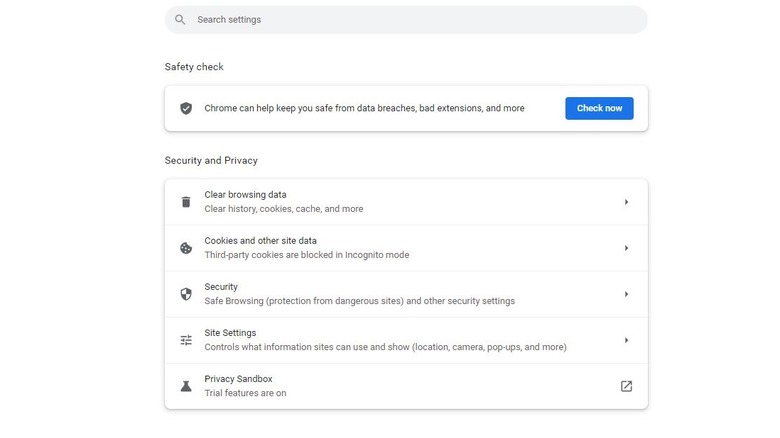
Task: Expand Clear browsing data using its arrow
Action: click(626, 202)
